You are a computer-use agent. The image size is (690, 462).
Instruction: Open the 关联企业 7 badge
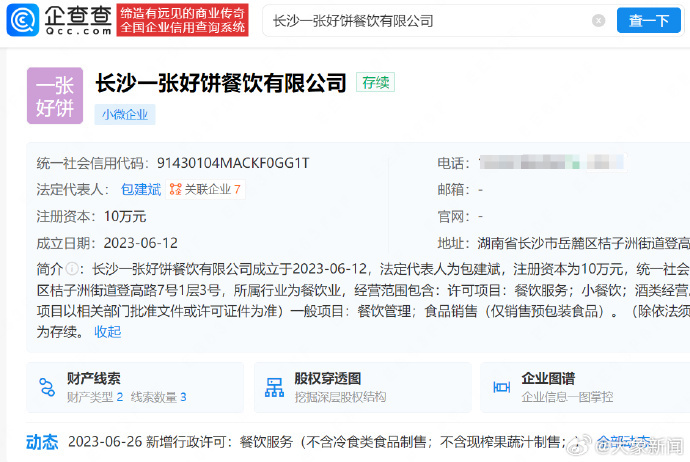[205, 190]
